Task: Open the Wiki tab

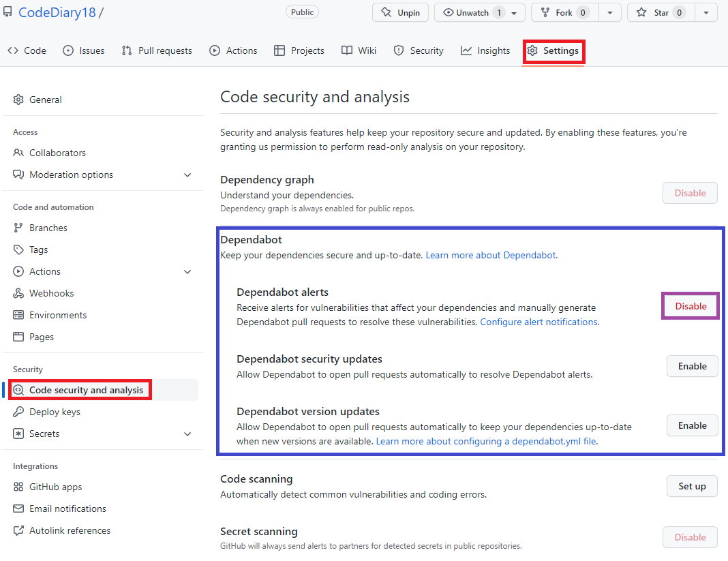Action: point(359,50)
